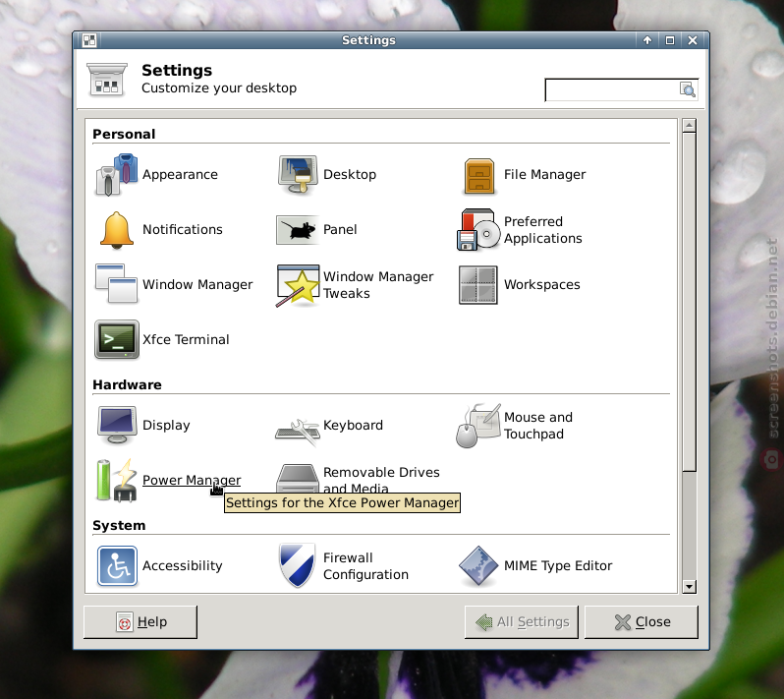Click the search magnifier icon in field
Image resolution: width=784 pixels, height=699 pixels.
pos(688,89)
